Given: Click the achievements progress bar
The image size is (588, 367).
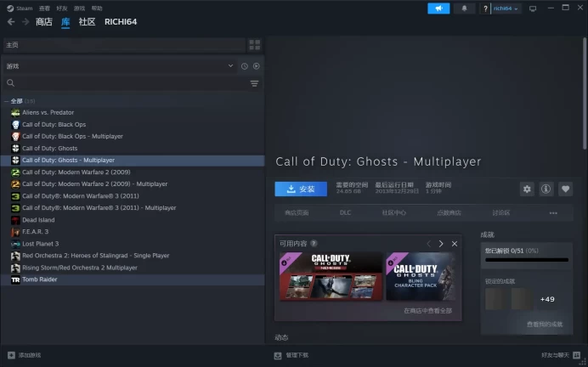Looking at the screenshot, I should click(527, 260).
